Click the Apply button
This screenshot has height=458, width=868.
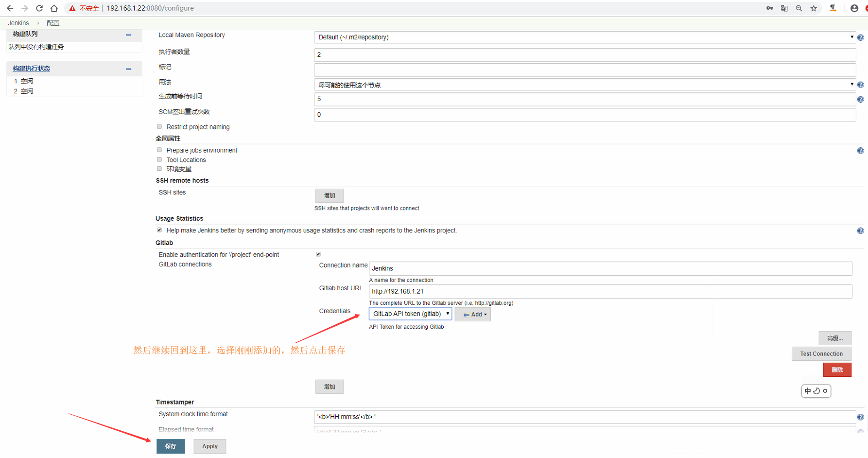(x=210, y=446)
